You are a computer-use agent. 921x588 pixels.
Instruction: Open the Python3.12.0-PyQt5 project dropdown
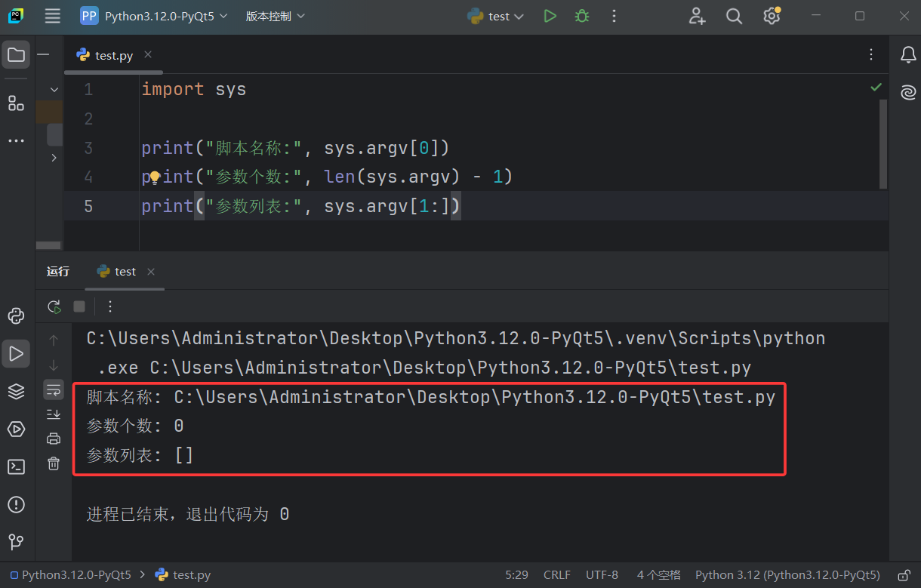pyautogui.click(x=154, y=16)
